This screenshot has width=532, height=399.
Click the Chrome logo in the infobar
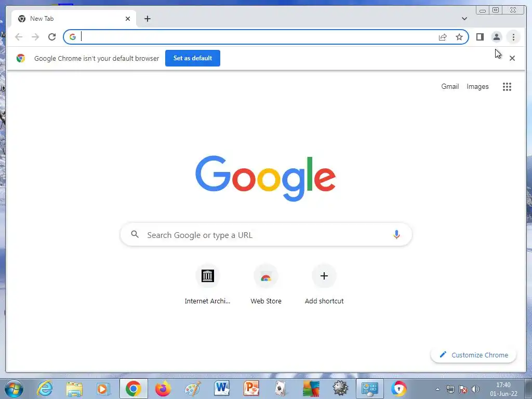click(21, 58)
